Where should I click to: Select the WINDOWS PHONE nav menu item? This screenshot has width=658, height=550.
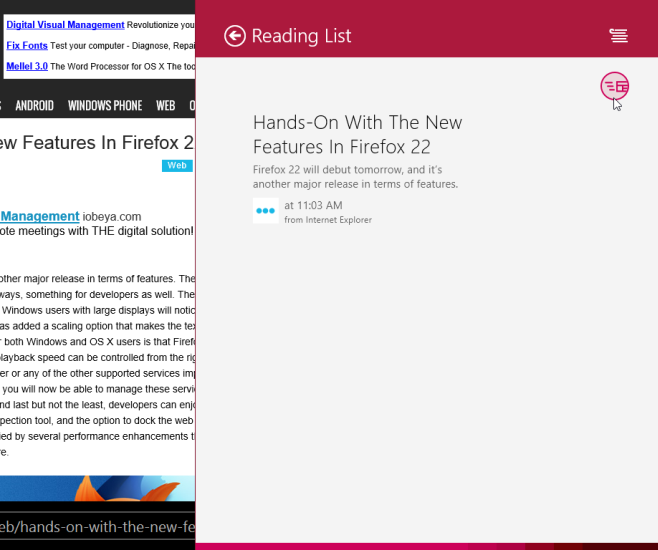pos(105,105)
